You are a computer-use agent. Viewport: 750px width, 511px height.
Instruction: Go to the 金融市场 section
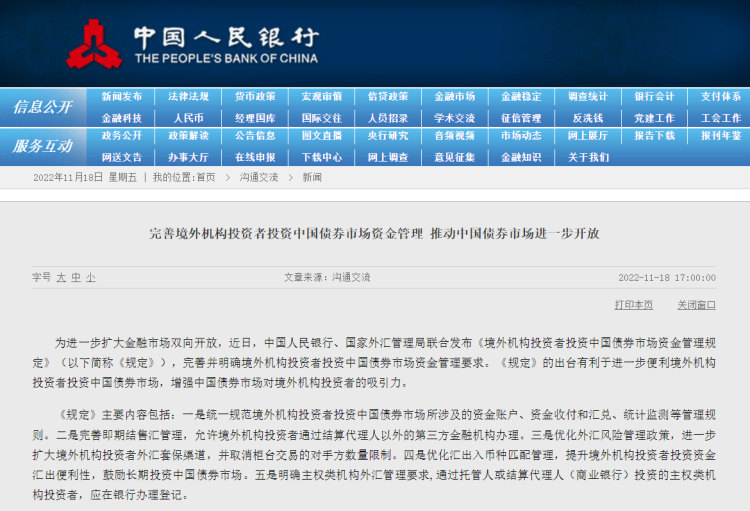click(x=454, y=97)
